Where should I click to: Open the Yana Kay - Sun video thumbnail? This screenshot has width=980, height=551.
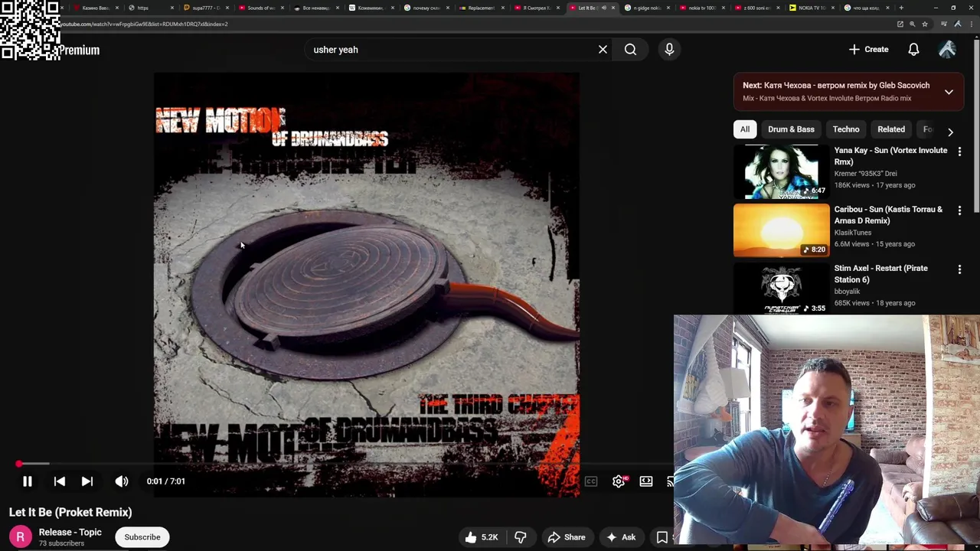coord(781,171)
